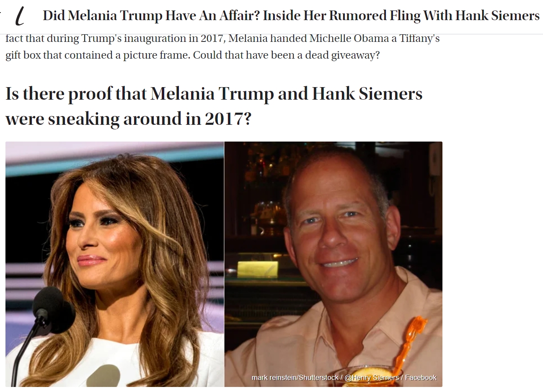Click the "@Henry Siemers / Facebook" credit
The image size is (543, 392).
tap(390, 377)
